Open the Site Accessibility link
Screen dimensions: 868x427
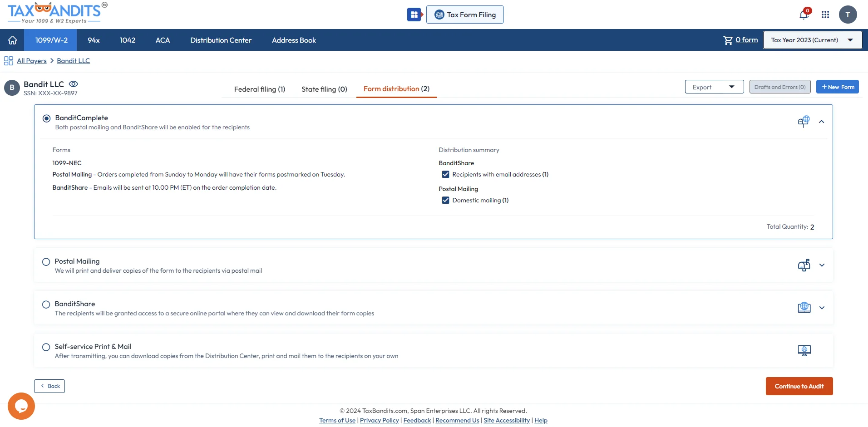507,420
